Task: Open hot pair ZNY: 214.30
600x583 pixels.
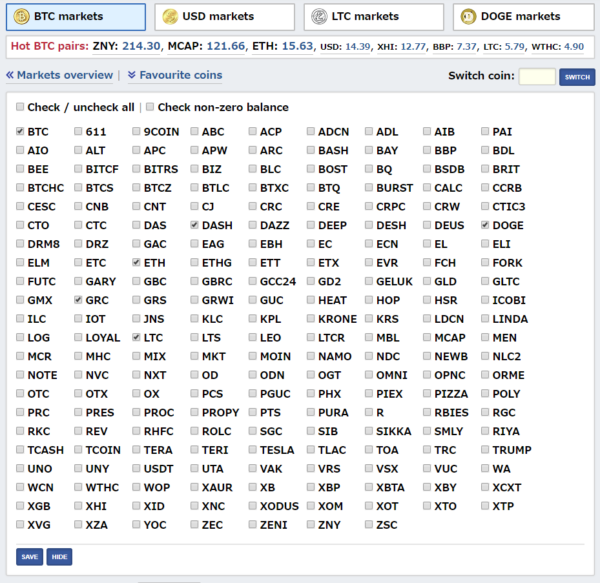Action: 126,46
